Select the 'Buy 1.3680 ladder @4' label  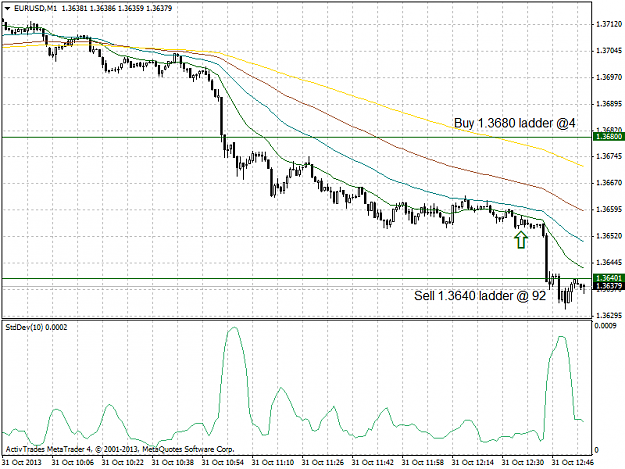click(x=515, y=123)
